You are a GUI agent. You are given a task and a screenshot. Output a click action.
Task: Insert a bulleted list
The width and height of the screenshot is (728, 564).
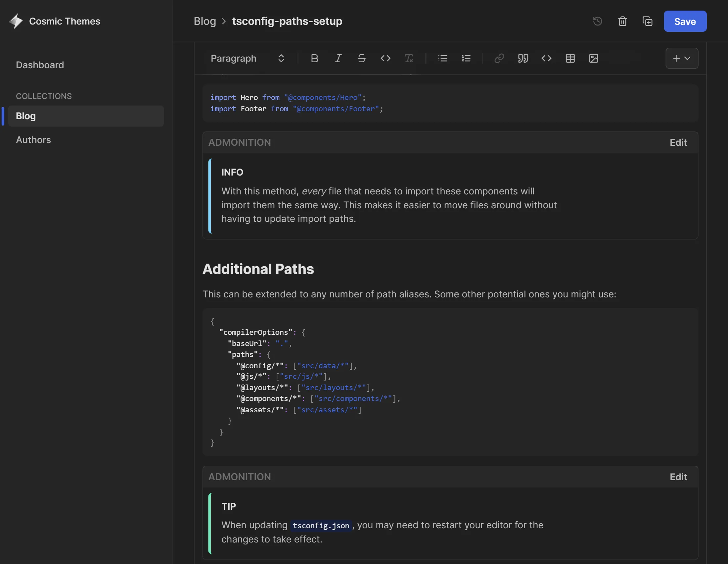pyautogui.click(x=442, y=58)
